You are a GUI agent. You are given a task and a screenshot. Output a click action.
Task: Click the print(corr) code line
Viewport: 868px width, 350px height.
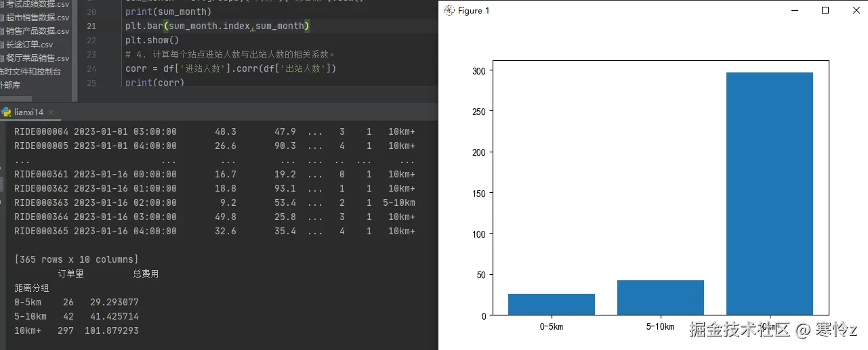154,83
